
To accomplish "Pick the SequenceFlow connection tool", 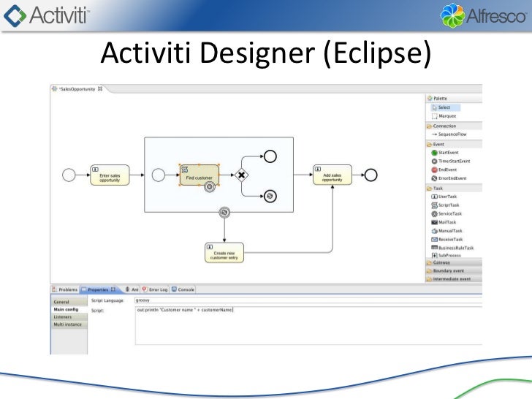I will 449,134.
